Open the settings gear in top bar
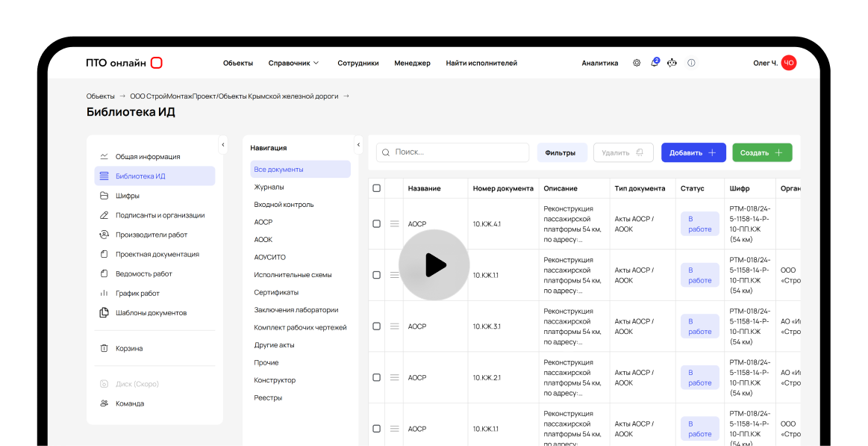 pos(637,63)
